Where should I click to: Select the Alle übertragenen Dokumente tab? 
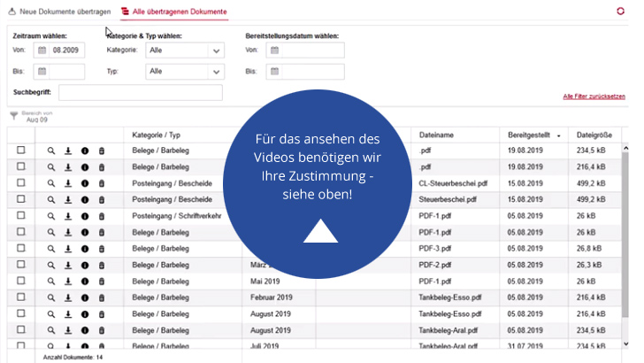[x=173, y=12]
